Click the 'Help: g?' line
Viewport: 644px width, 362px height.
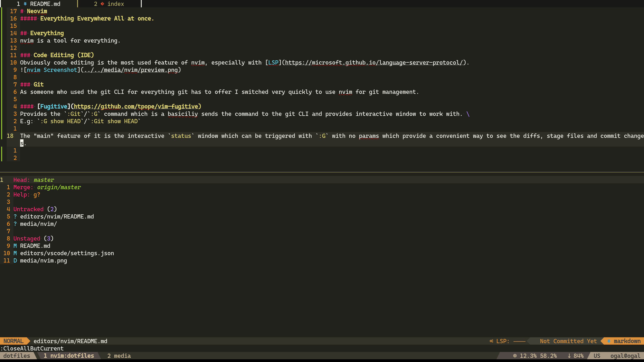pyautogui.click(x=27, y=195)
